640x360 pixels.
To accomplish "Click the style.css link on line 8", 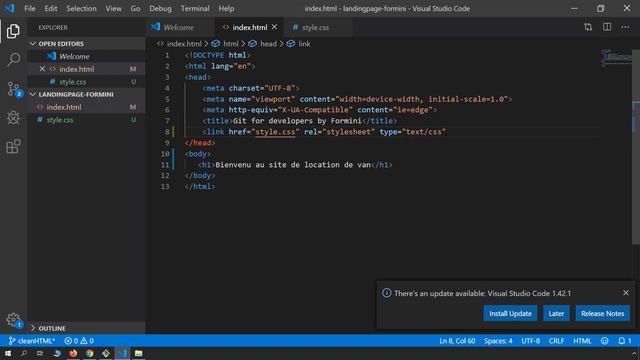I will click(275, 132).
